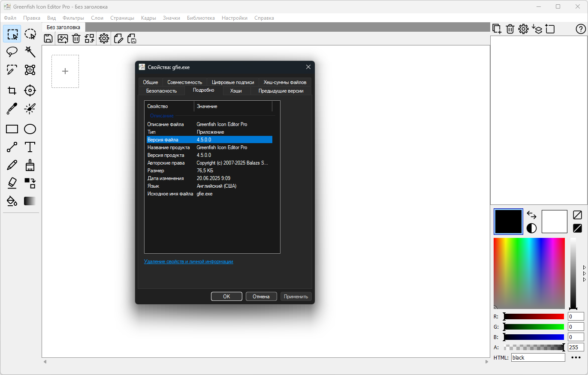The width and height of the screenshot is (588, 375).
Task: Reset colors to default black and white
Action: click(x=531, y=228)
